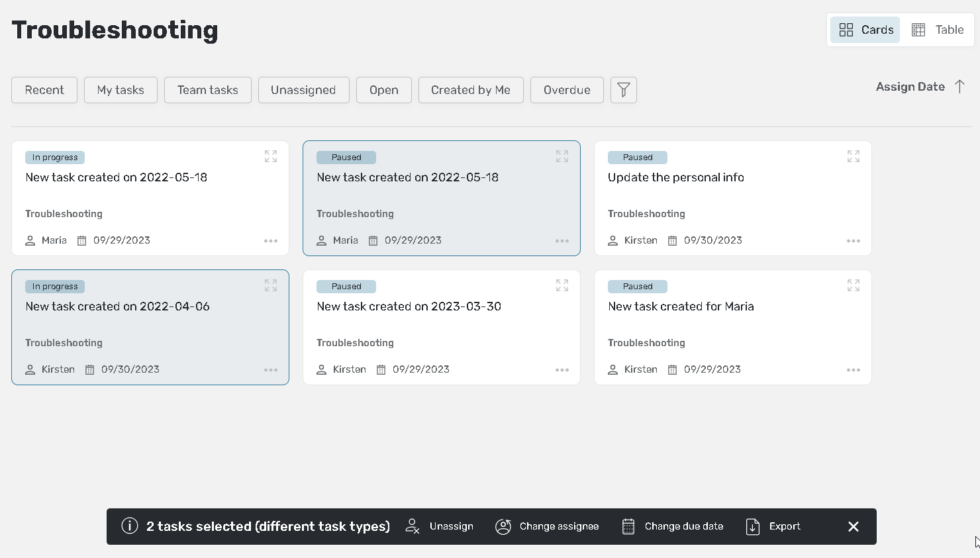Select the Unassigned filter tab

pyautogui.click(x=303, y=90)
